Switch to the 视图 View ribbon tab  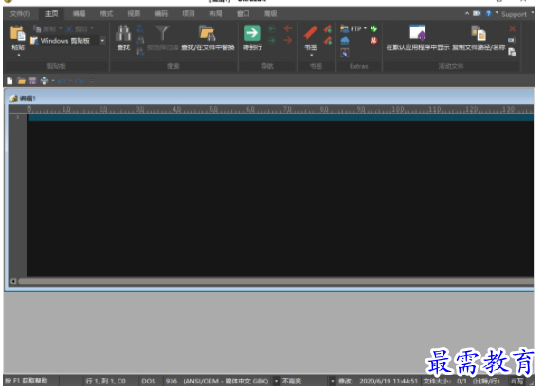pyautogui.click(x=134, y=14)
